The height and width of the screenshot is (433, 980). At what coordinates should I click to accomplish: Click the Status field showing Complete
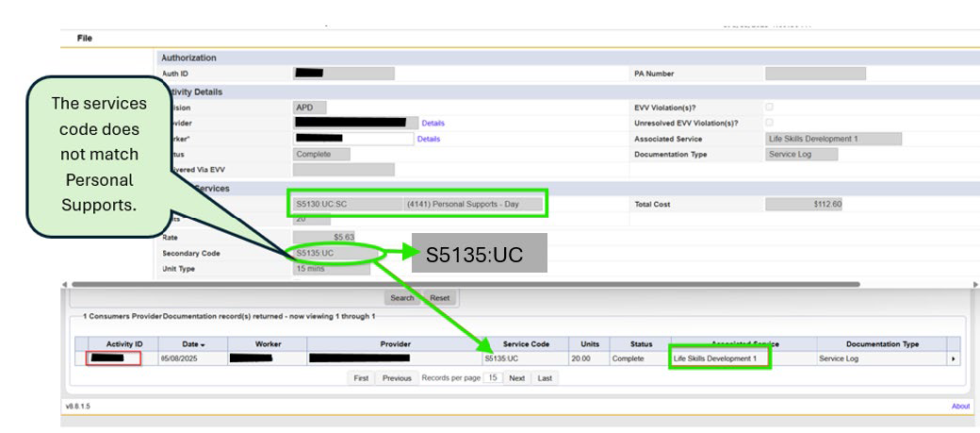(321, 154)
